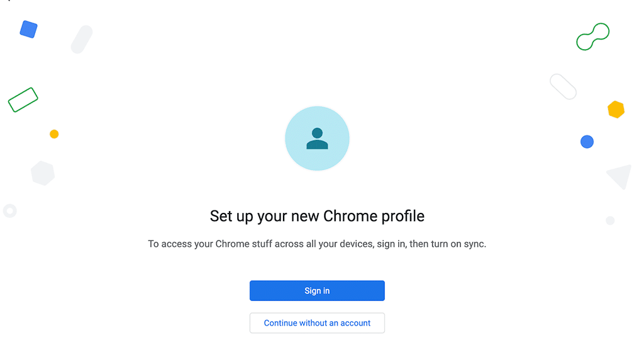This screenshot has width=644, height=364.
Task: Click the white pill shape near top-left
Action: pyautogui.click(x=80, y=39)
